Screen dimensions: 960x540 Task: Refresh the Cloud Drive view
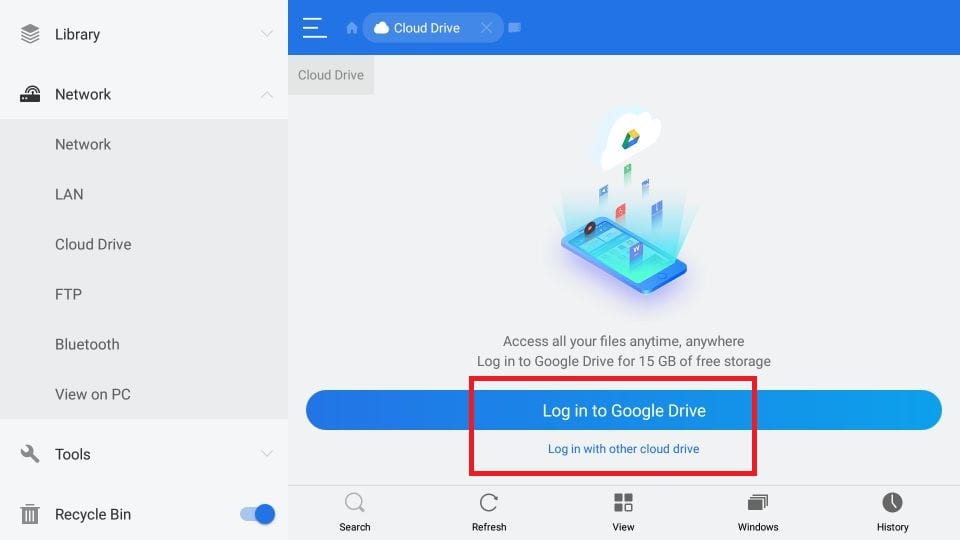click(489, 503)
